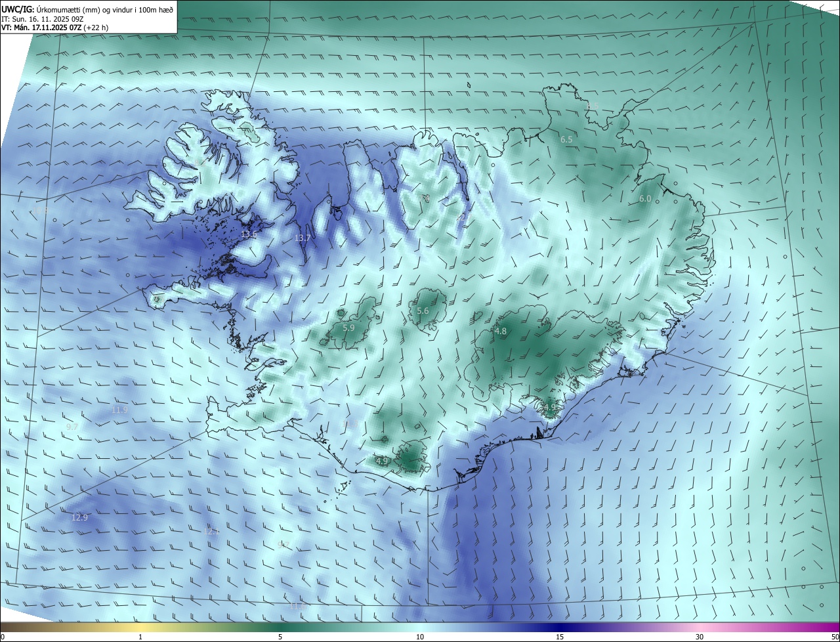840x642 pixels.
Task: Click the 1 tick on the color scale
Action: pyautogui.click(x=140, y=637)
